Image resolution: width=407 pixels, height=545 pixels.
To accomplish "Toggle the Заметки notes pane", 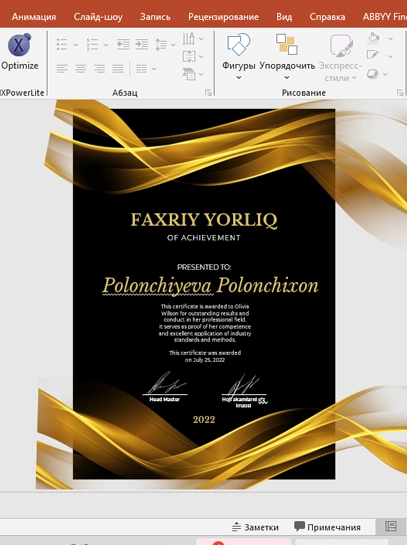I will pos(255,527).
